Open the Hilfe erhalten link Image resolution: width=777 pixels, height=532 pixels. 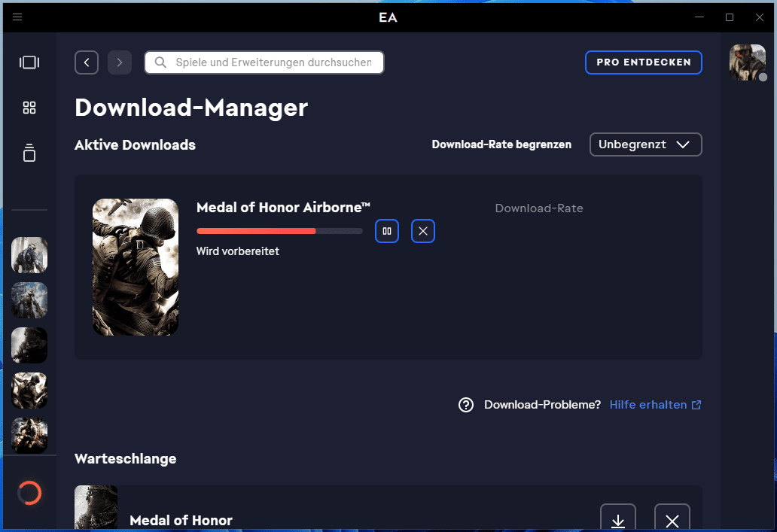coord(648,405)
